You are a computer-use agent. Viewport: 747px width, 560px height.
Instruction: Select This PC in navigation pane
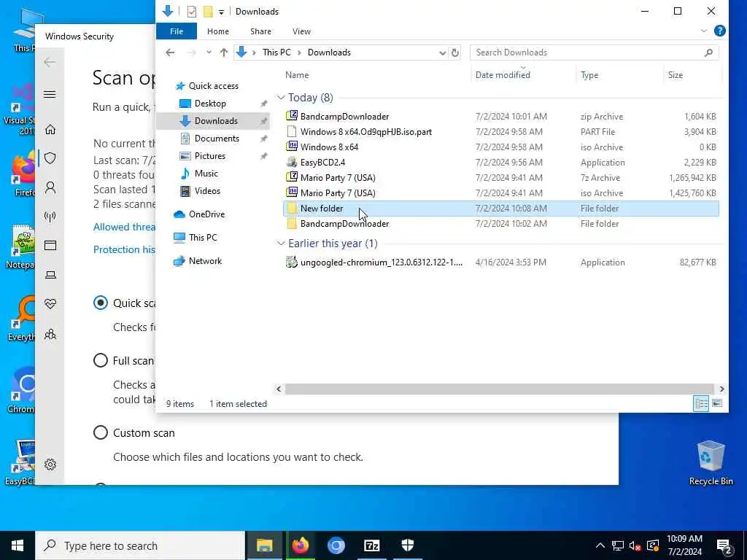click(x=203, y=237)
